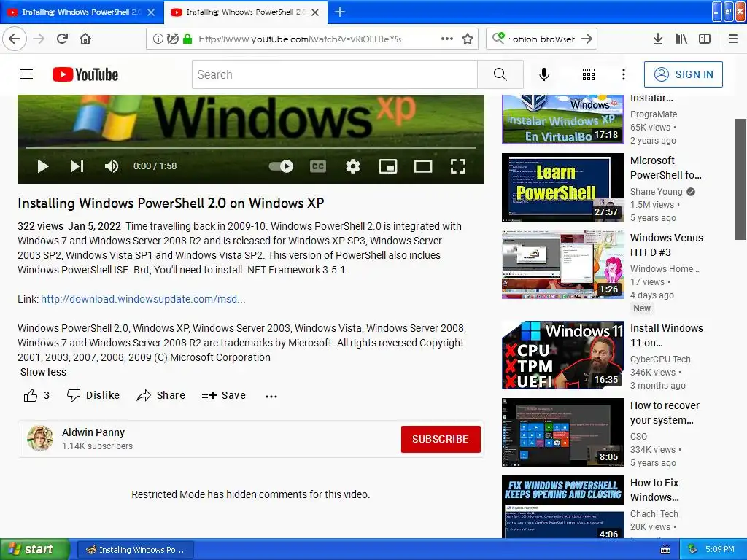Image resolution: width=747 pixels, height=560 pixels.
Task: Open the browser home page icon
Action: coord(85,39)
